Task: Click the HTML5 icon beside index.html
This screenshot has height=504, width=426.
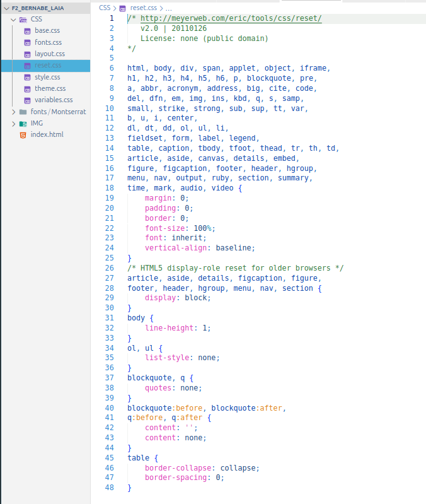Action: [23, 134]
